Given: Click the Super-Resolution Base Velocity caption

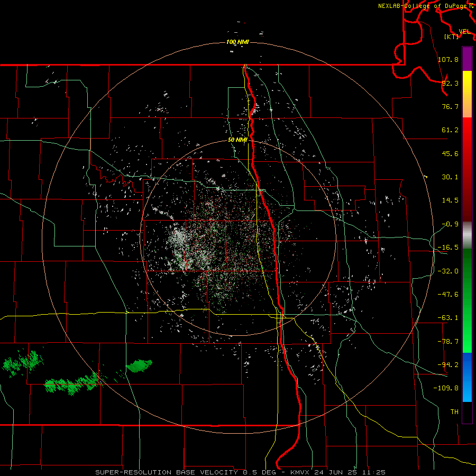Looking at the screenshot, I should point(241,472).
